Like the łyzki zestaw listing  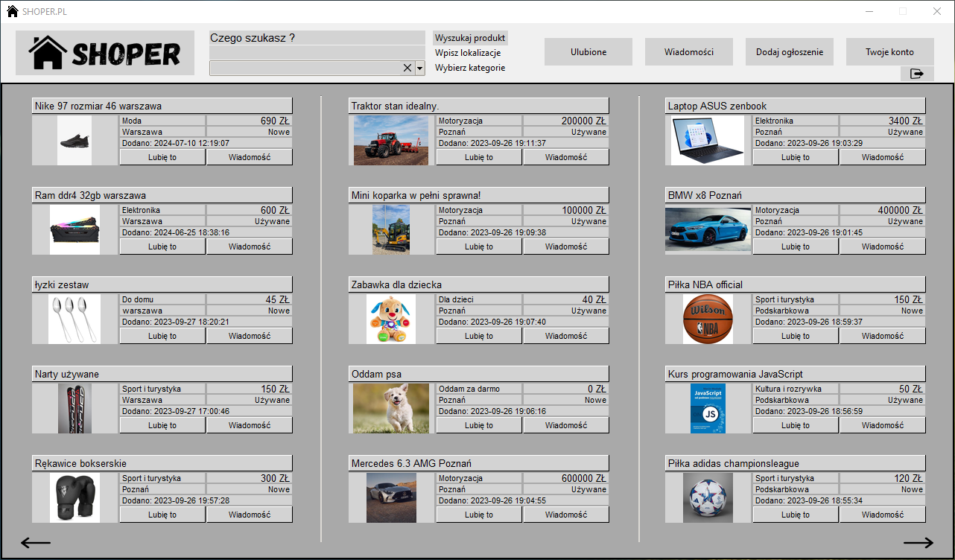point(162,335)
